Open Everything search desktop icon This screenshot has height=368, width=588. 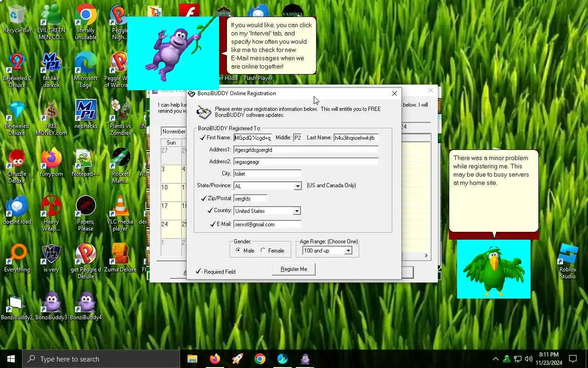click(17, 258)
